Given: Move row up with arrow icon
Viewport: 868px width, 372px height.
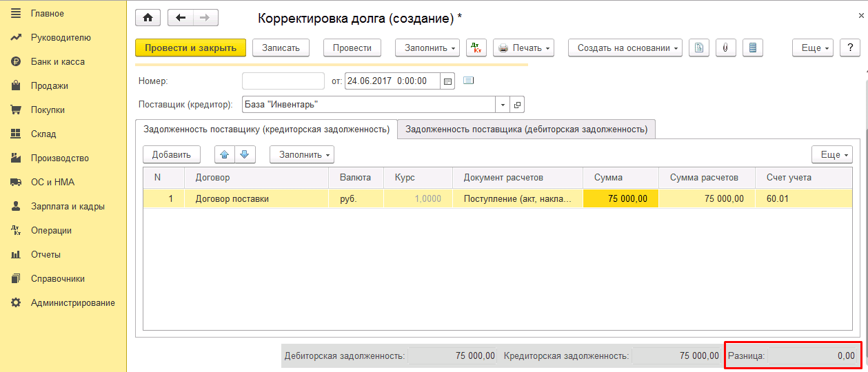Looking at the screenshot, I should [x=225, y=154].
